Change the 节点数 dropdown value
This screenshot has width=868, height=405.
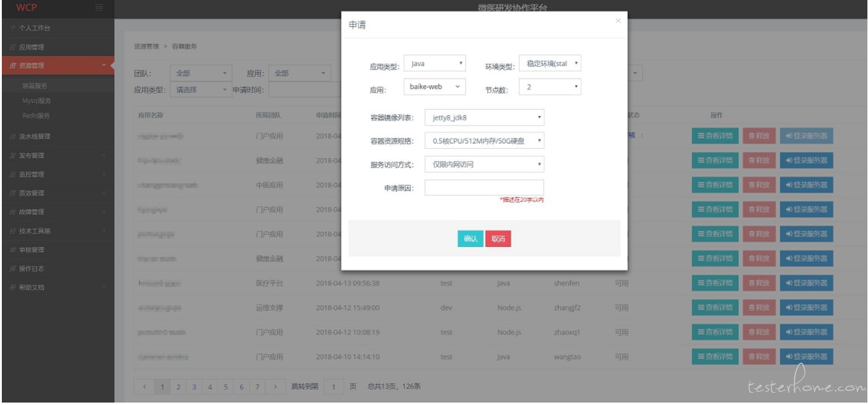pyautogui.click(x=549, y=88)
